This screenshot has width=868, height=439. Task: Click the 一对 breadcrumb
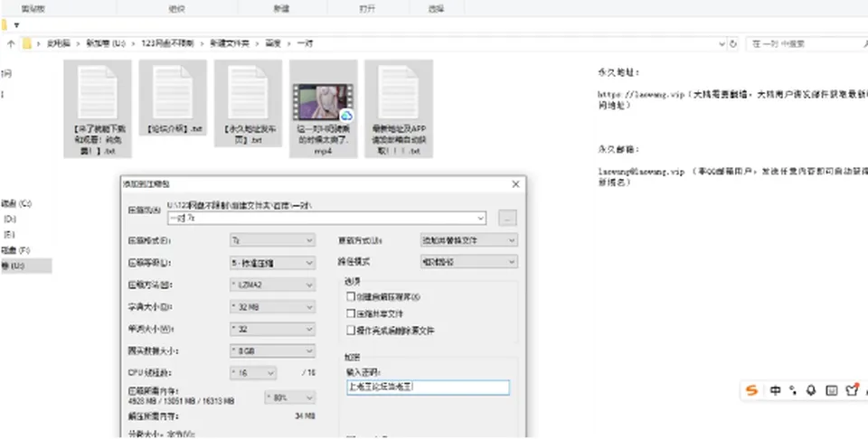pos(305,43)
